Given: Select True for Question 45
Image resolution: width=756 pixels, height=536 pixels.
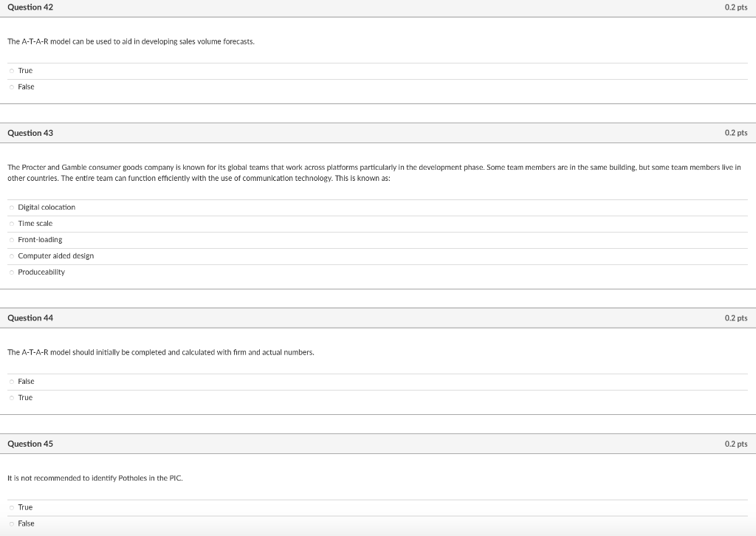Looking at the screenshot, I should coord(12,507).
